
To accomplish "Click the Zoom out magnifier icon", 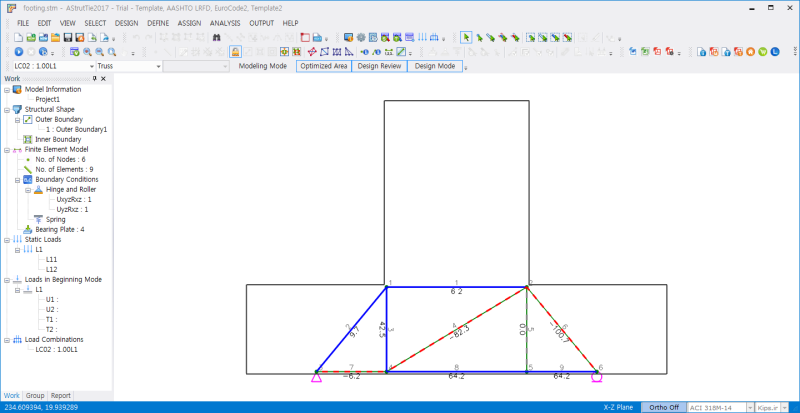I will [99, 52].
